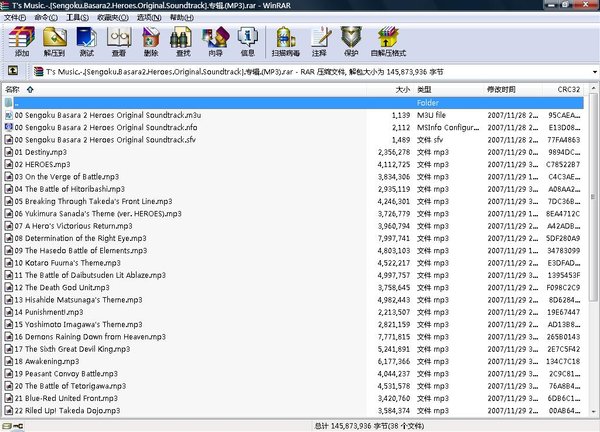Viewport: 600px width, 432px height.
Task: Expand the address bar dropdown arrow
Action: point(595,72)
